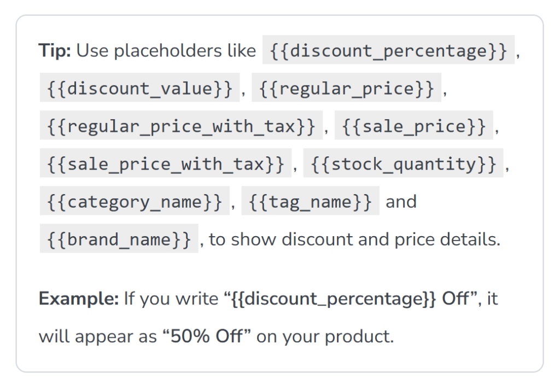Click the {{tag_name}} placeholder tag
The image size is (560, 392).
point(310,202)
